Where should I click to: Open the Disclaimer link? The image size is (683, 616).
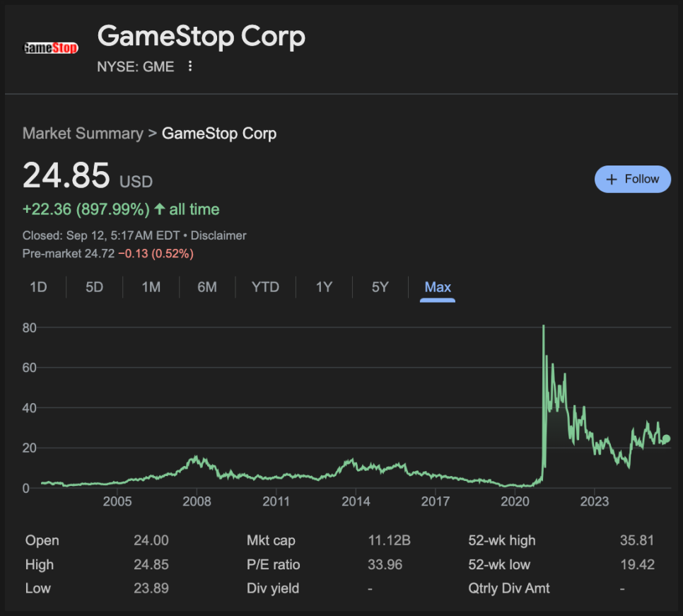[x=218, y=236]
